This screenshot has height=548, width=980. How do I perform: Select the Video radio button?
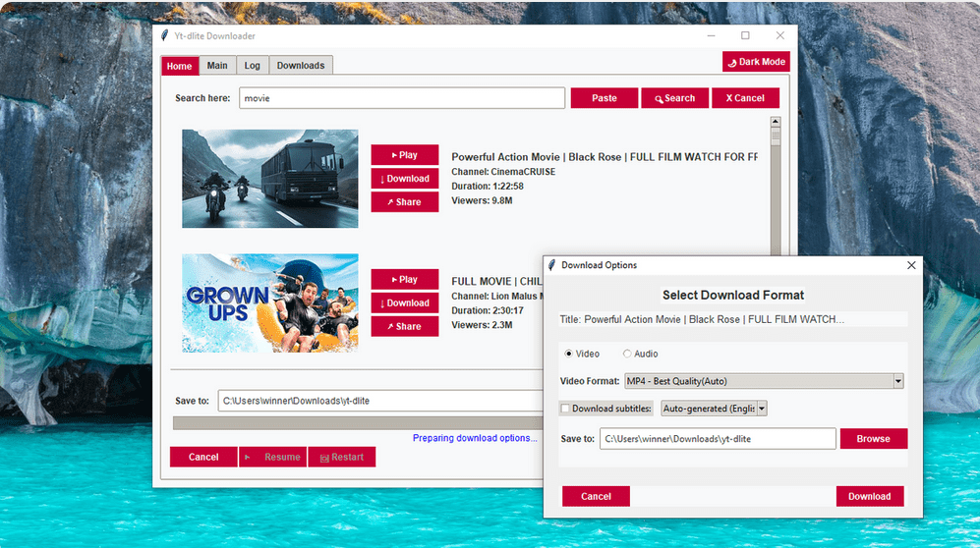coord(569,354)
